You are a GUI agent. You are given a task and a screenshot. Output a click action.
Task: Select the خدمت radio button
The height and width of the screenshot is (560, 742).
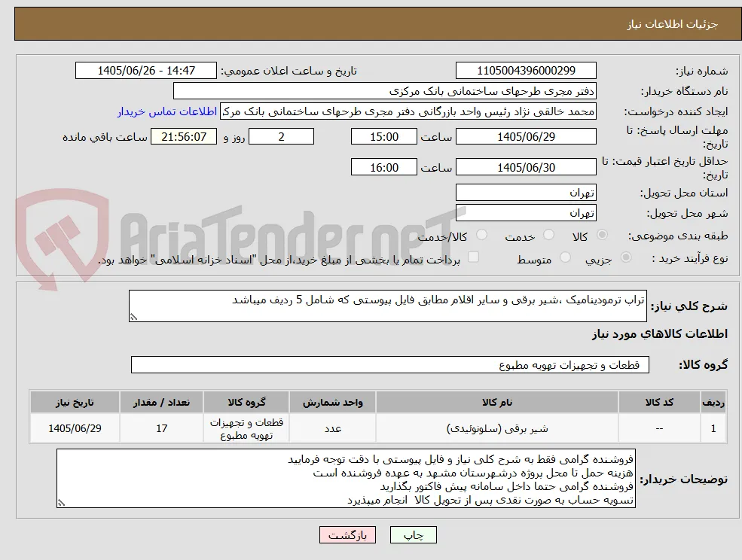pos(548,235)
